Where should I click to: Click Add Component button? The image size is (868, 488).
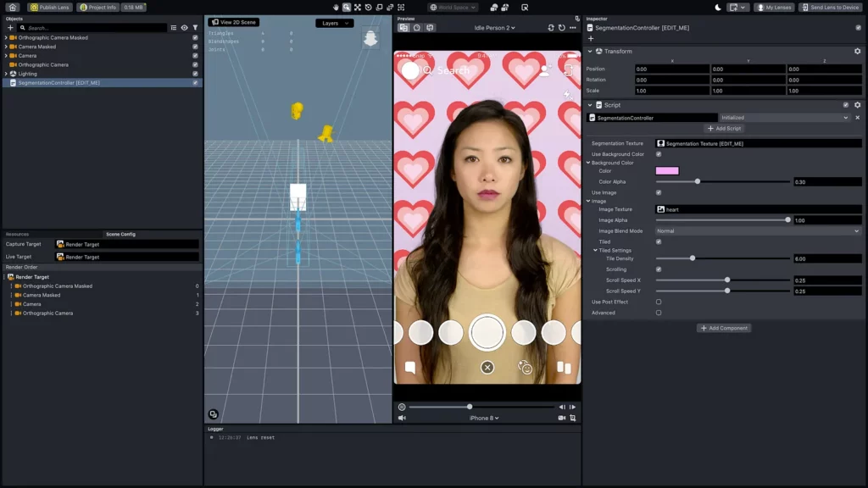tap(724, 328)
